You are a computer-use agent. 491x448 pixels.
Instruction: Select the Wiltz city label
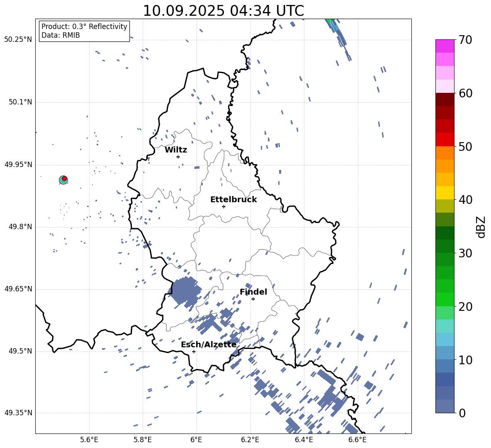[x=176, y=150]
